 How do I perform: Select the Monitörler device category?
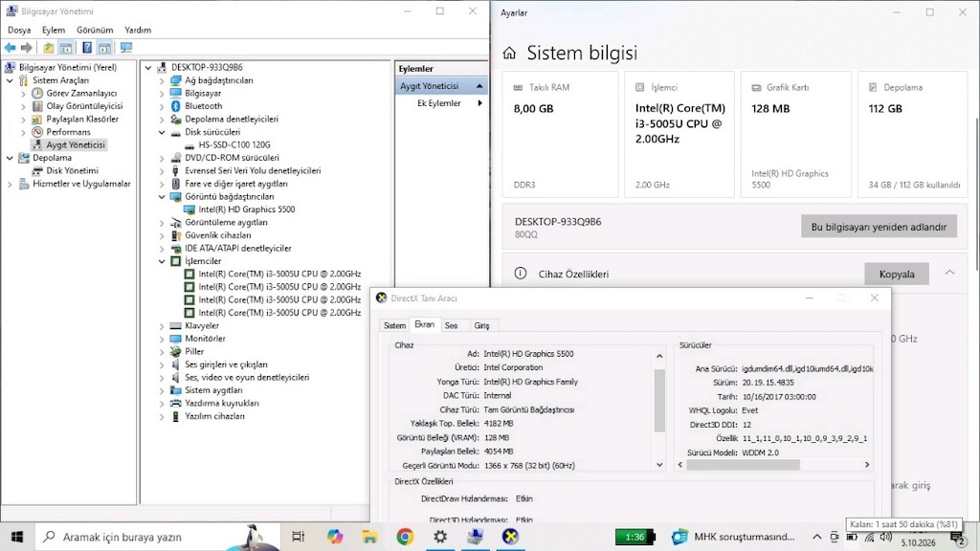pos(205,339)
